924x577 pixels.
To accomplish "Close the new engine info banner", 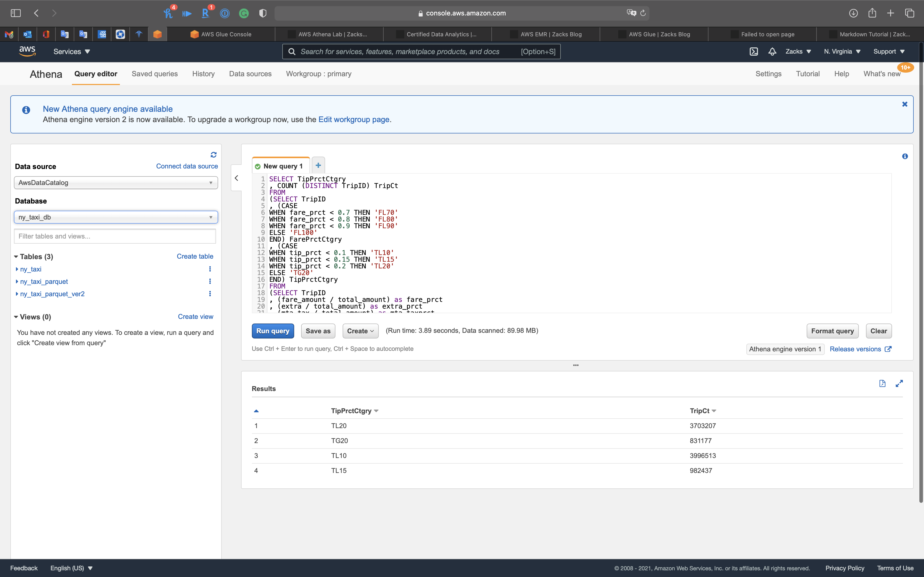I will (x=904, y=104).
